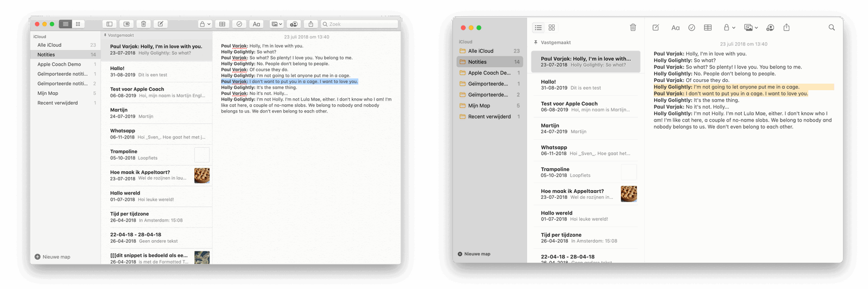Click share icon in right window

(787, 27)
